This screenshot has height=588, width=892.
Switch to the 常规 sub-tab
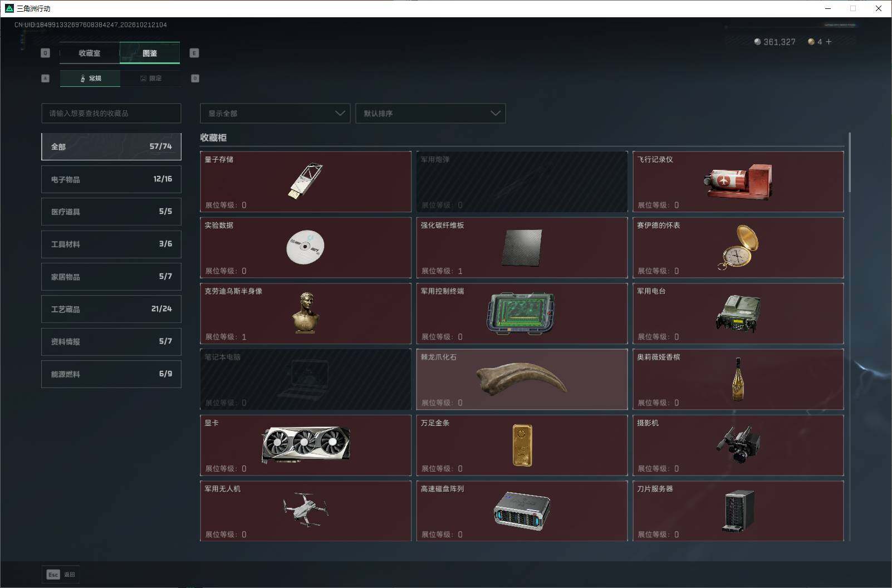(x=90, y=79)
